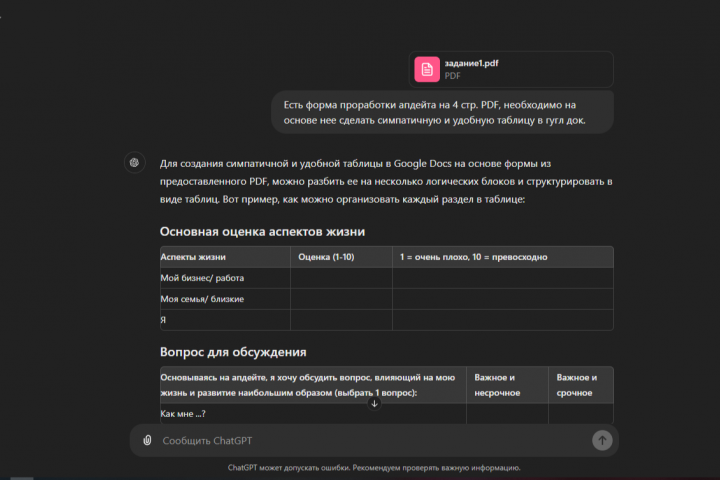Click the user message about форма проработки апдейта
Screen dimensions: 720x480
point(443,113)
